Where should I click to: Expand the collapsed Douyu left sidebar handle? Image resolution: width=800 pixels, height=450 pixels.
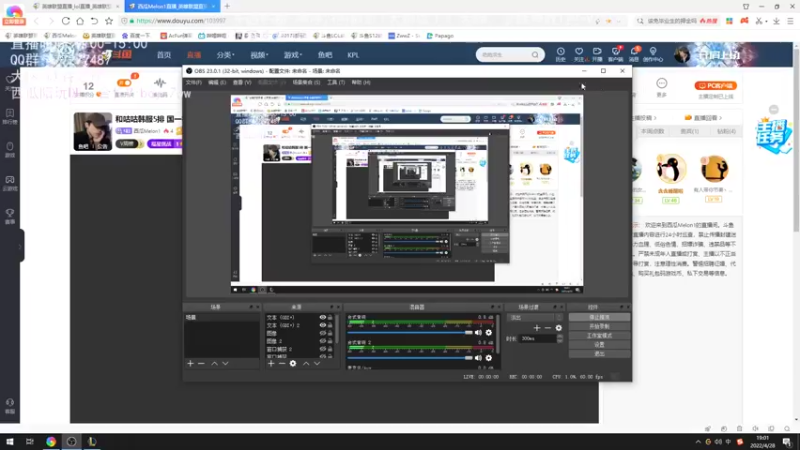[20, 246]
